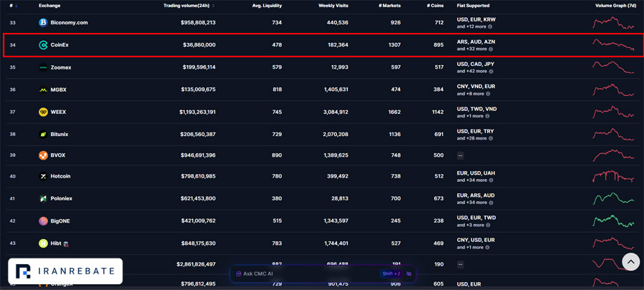
Task: Sort by Weekly Visits column header
Action: [333, 6]
